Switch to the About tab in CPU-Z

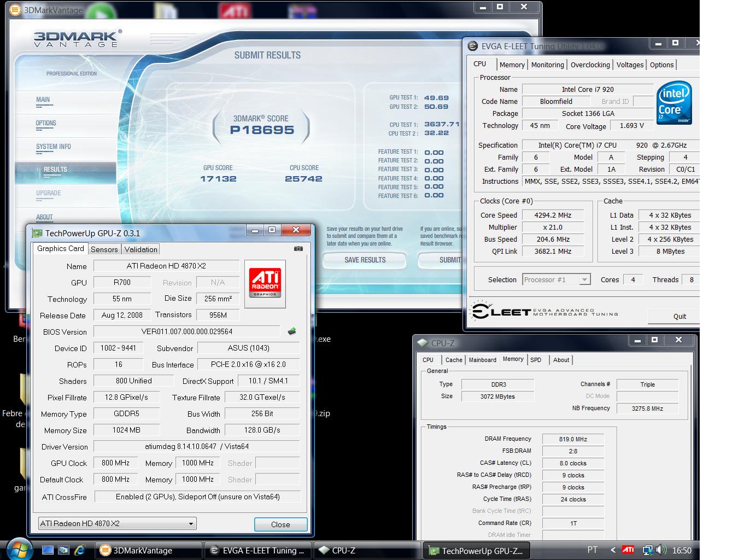pos(561,360)
